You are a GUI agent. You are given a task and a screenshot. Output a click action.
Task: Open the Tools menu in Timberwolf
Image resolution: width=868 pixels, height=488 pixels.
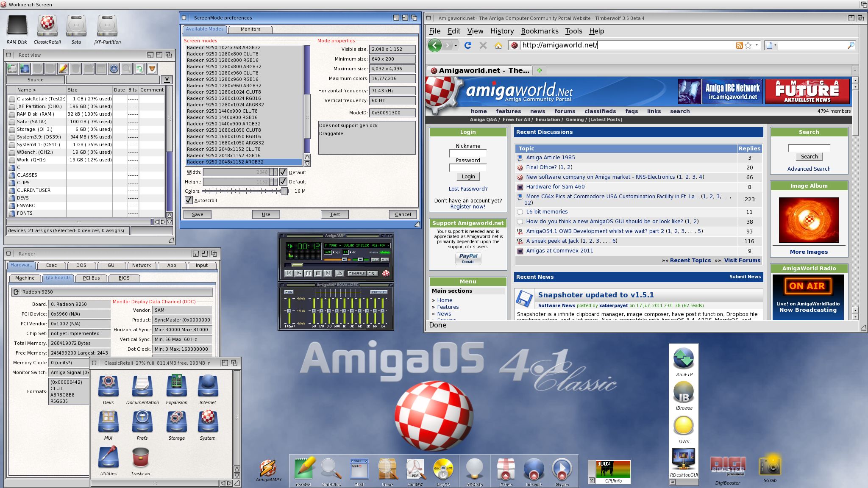[x=573, y=31]
